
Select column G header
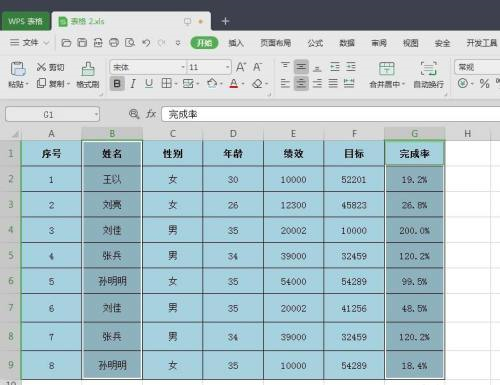[414, 134]
